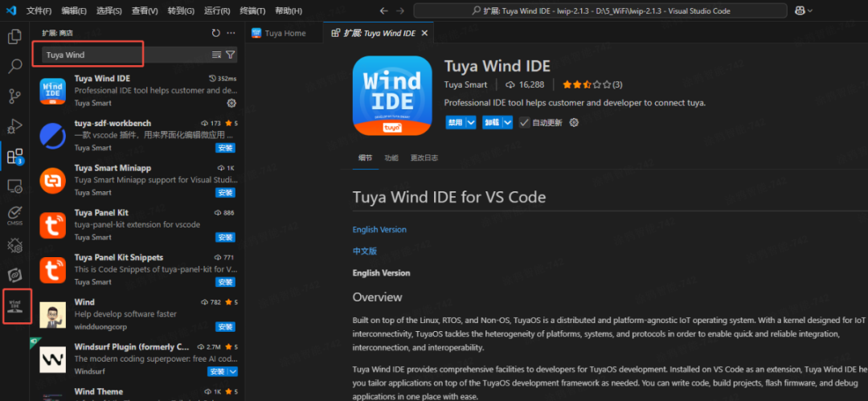Image resolution: width=868 pixels, height=401 pixels.
Task: Click the title bar command center search field
Action: [600, 10]
